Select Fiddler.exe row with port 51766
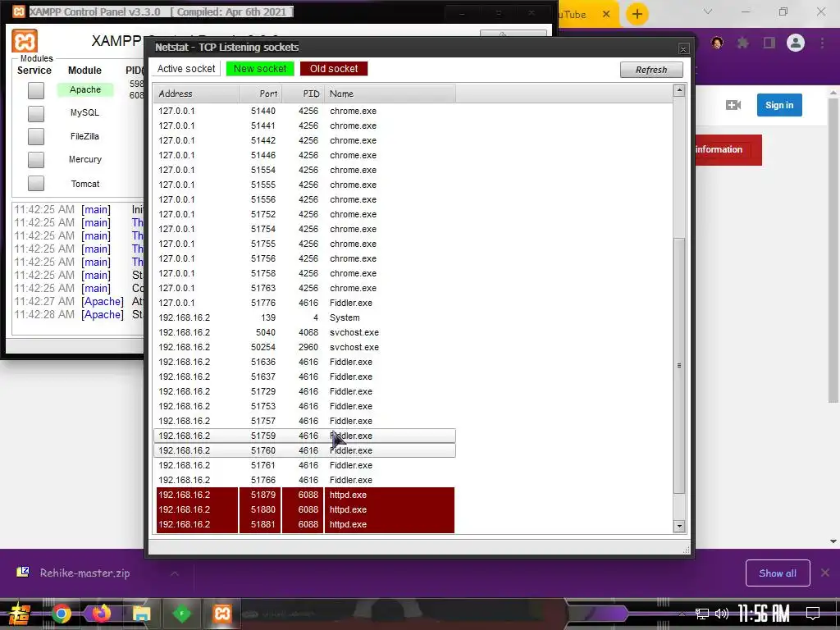This screenshot has width=840, height=630. click(304, 480)
